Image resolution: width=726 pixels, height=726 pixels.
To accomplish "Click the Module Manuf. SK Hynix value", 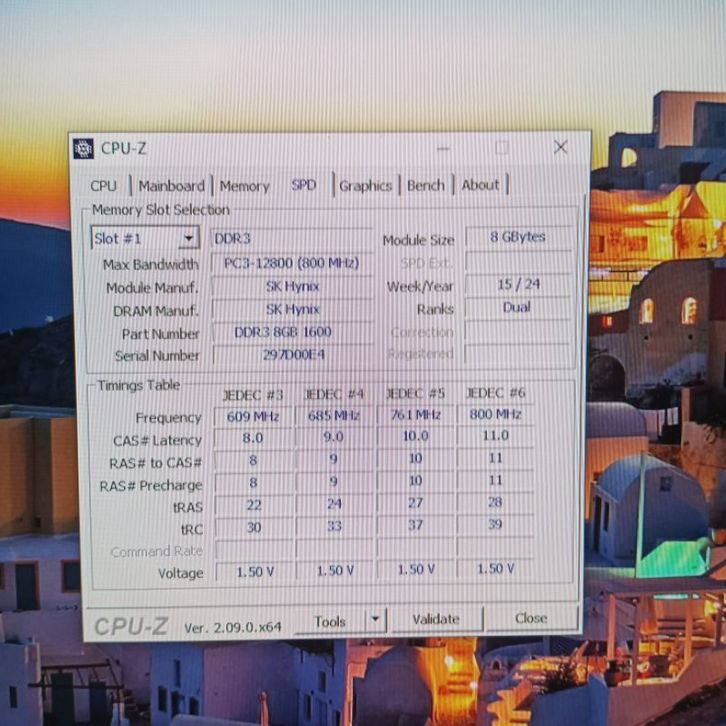I will point(292,287).
